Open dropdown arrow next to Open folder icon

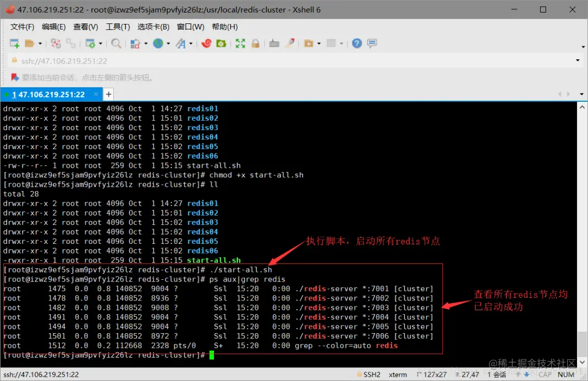pyautogui.click(x=40, y=44)
